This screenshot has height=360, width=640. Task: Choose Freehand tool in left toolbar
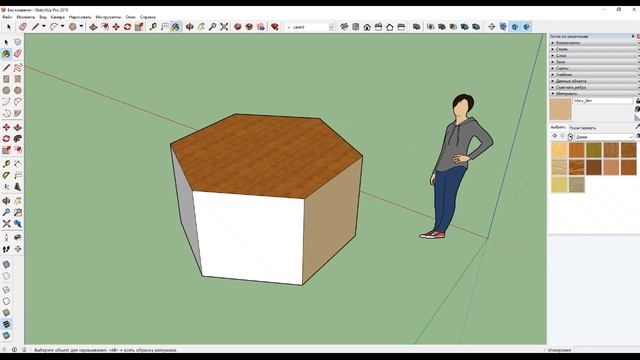pos(18,67)
